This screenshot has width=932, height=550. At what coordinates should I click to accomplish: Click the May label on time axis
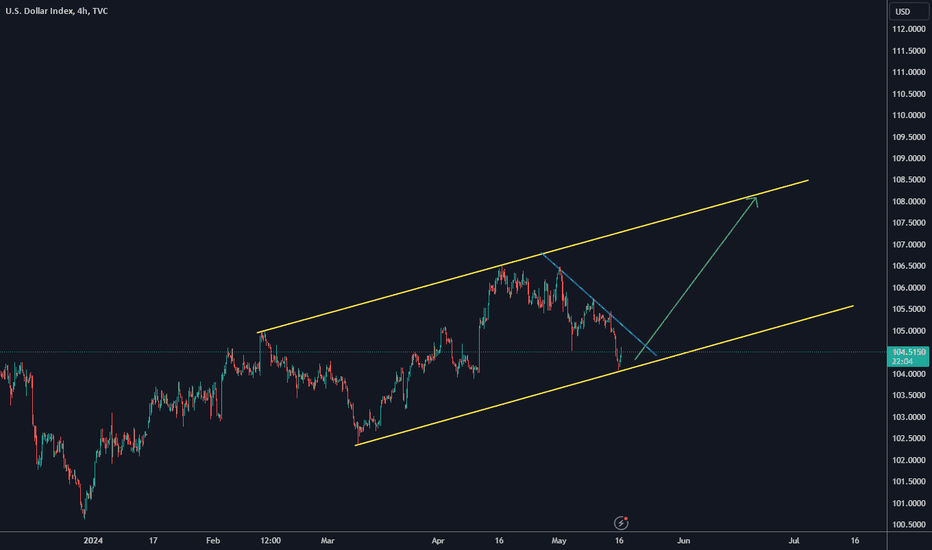pyautogui.click(x=559, y=540)
